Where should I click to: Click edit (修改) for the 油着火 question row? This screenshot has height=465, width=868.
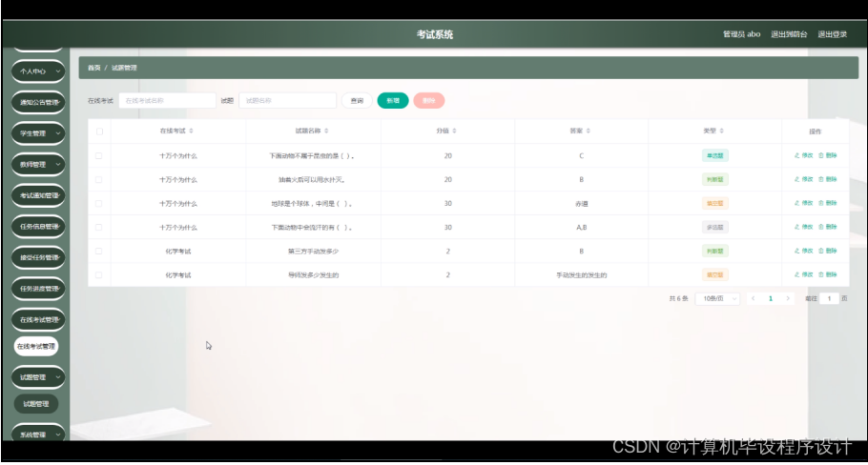(x=804, y=179)
